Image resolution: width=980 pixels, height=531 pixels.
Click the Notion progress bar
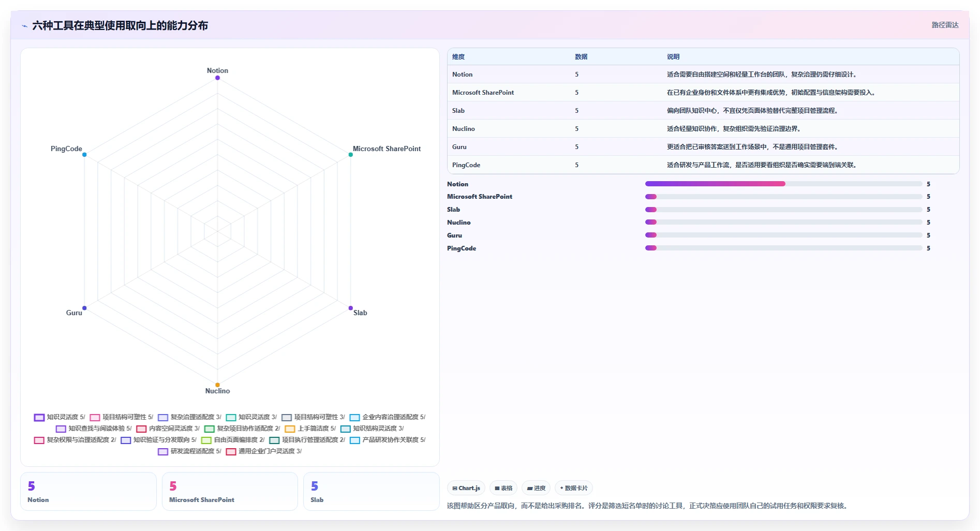coord(783,184)
